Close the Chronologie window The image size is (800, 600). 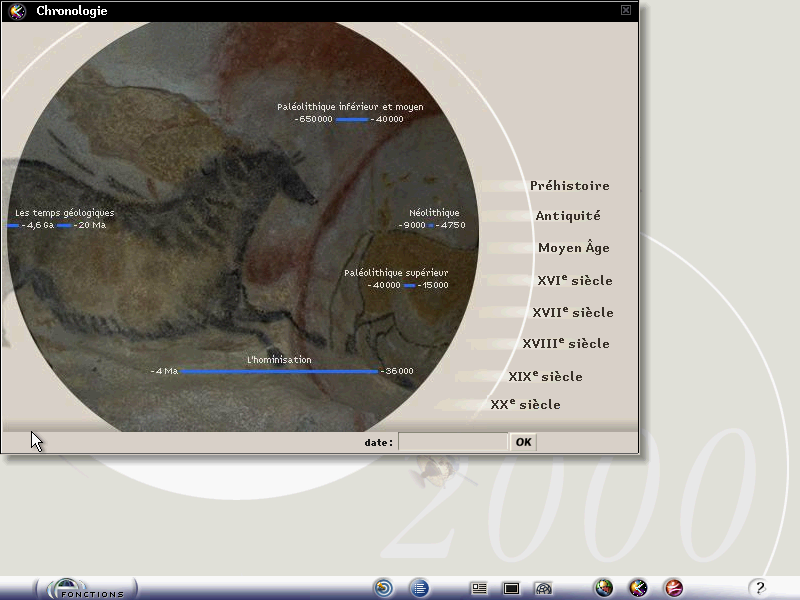coord(626,10)
